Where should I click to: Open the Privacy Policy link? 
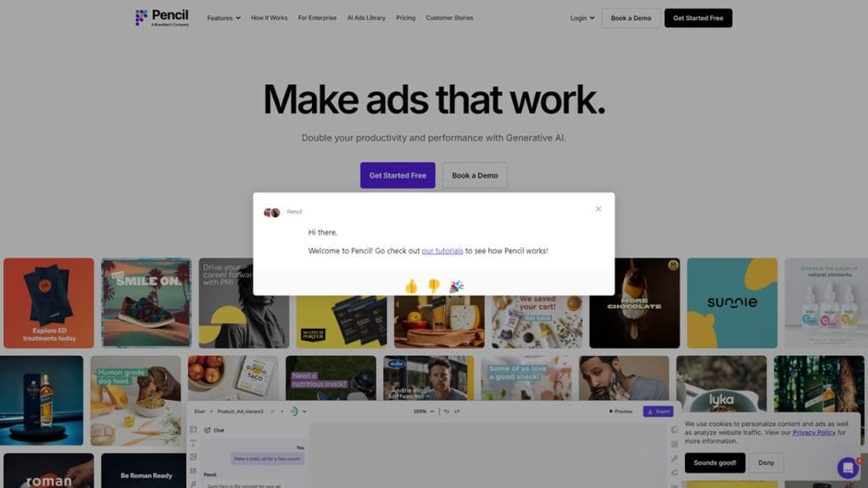pyautogui.click(x=814, y=432)
